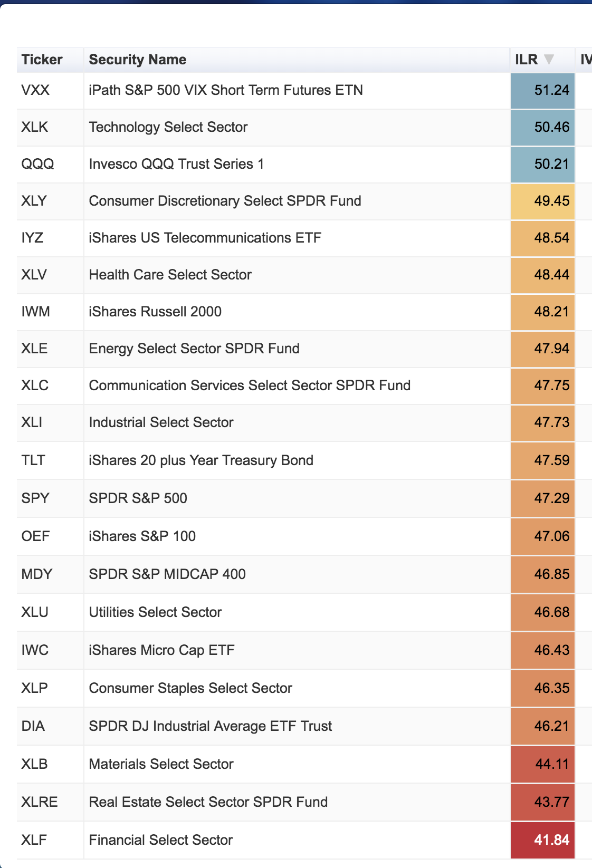The height and width of the screenshot is (868, 592).
Task: Click iShares S&P 100 name
Action: pyautogui.click(x=142, y=536)
